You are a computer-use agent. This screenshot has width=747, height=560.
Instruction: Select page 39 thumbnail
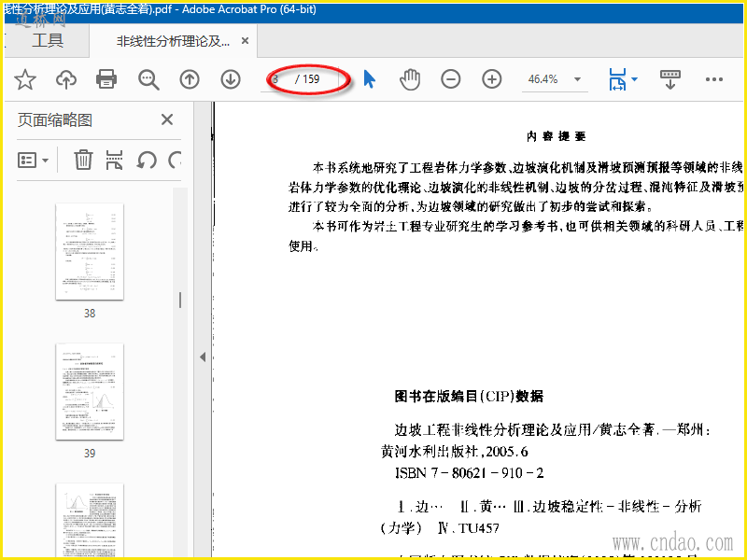coord(90,392)
